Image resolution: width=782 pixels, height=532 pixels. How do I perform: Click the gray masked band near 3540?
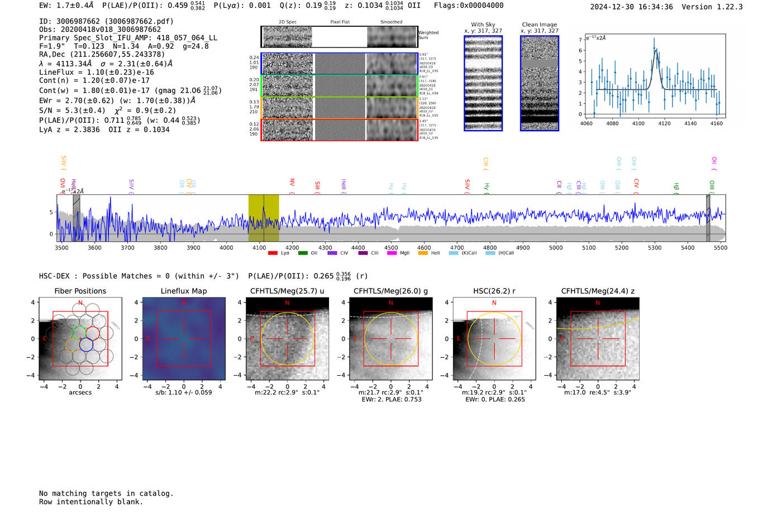77,218
